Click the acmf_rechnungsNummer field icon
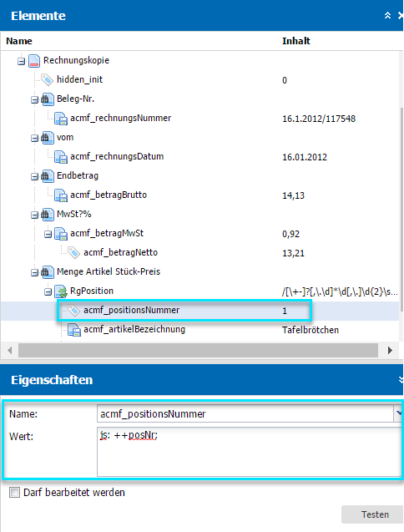 pyautogui.click(x=61, y=119)
